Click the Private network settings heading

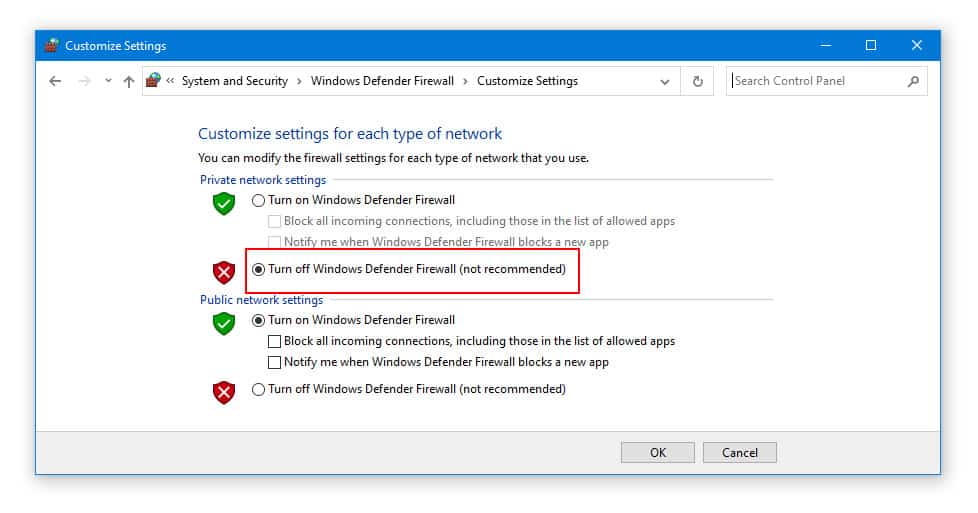click(263, 180)
